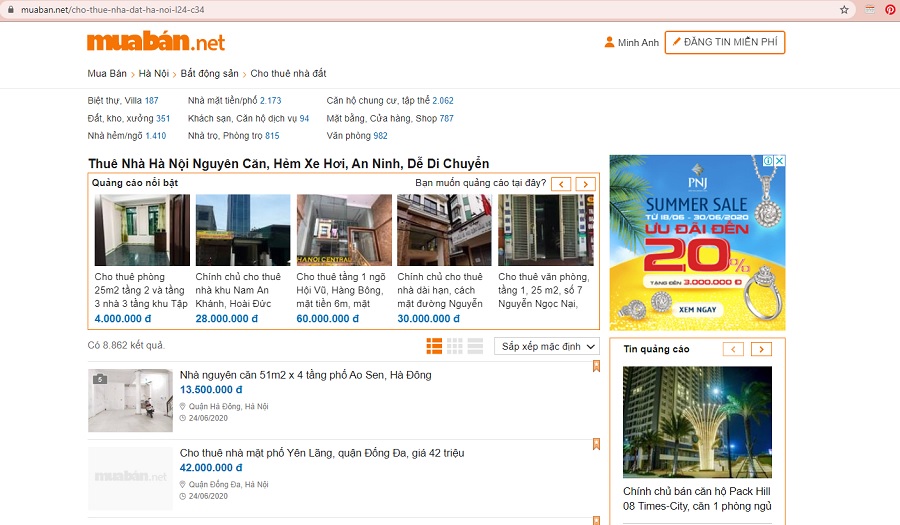This screenshot has height=525, width=900.
Task: Open the extension icon beside the star
Action: pos(870,10)
